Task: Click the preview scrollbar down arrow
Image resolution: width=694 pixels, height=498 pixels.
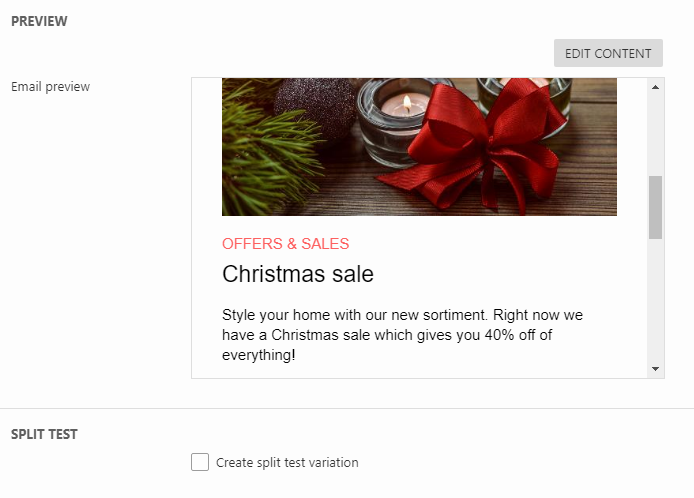Action: pyautogui.click(x=655, y=369)
